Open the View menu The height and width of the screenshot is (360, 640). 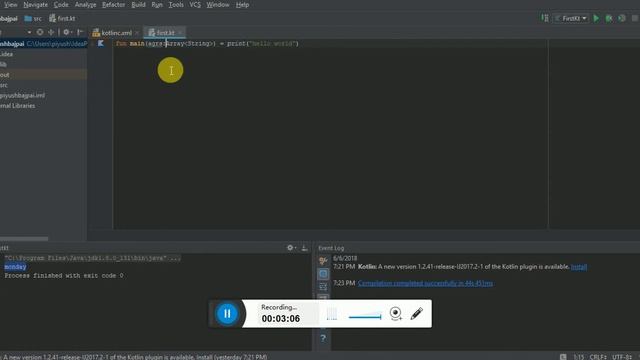pos(10,5)
